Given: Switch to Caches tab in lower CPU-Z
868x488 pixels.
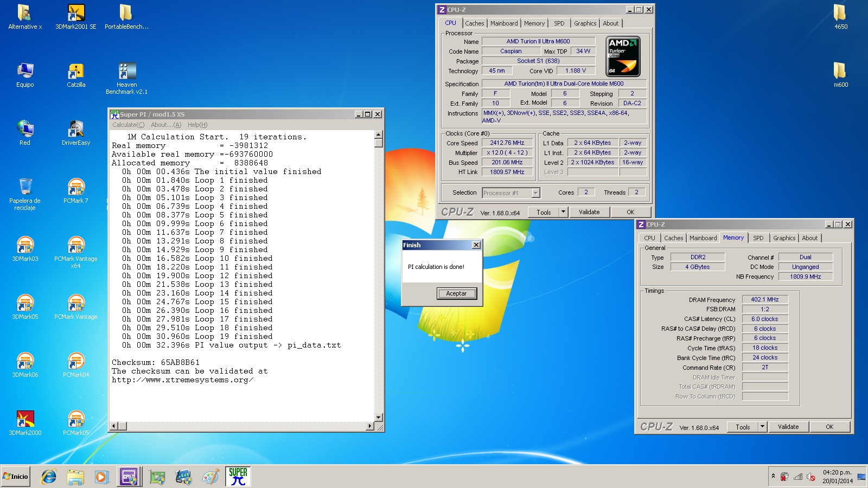Looking at the screenshot, I should (673, 238).
